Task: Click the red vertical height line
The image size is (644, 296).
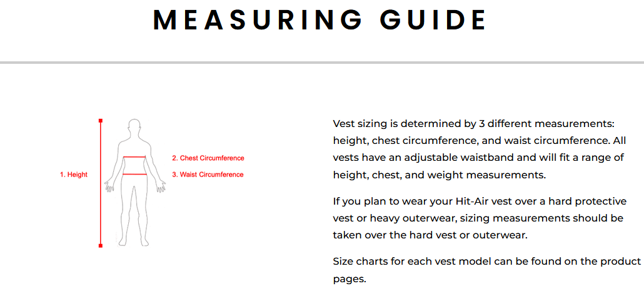Action: click(100, 183)
